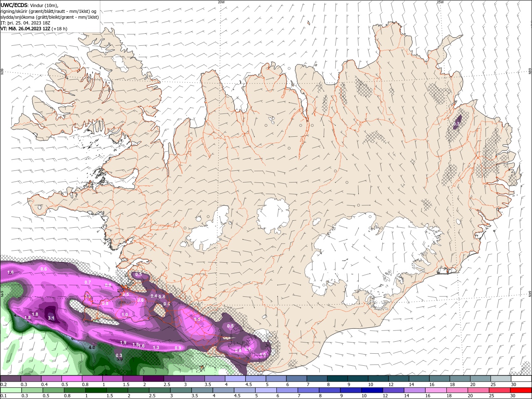Click the 1.9 precipitation value label
The width and height of the screenshot is (532, 399).
(x=123, y=342)
